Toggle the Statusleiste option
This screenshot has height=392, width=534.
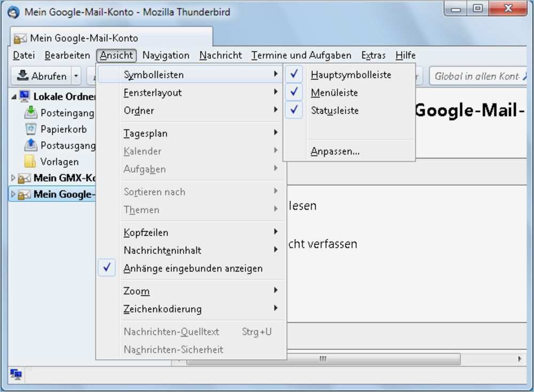pos(349,110)
